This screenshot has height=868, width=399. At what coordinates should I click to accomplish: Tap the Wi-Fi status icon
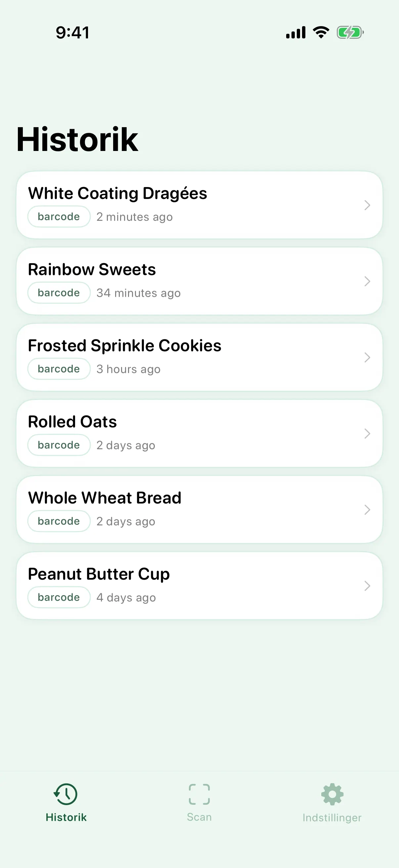pos(321,32)
